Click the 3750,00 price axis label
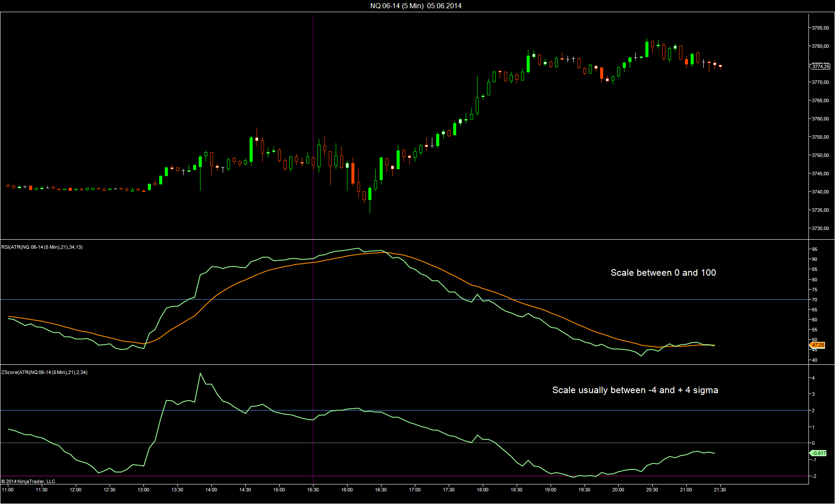 point(820,155)
